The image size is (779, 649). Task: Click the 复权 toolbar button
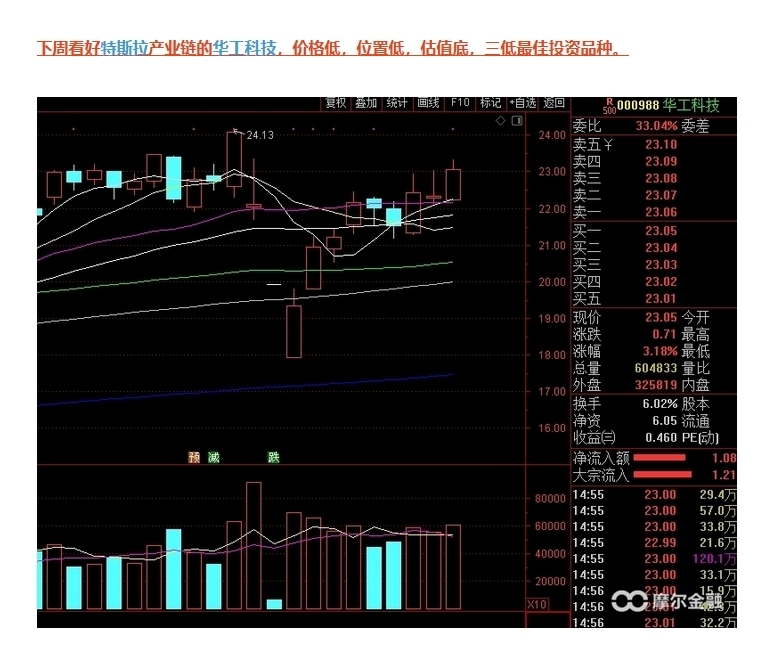pos(335,103)
